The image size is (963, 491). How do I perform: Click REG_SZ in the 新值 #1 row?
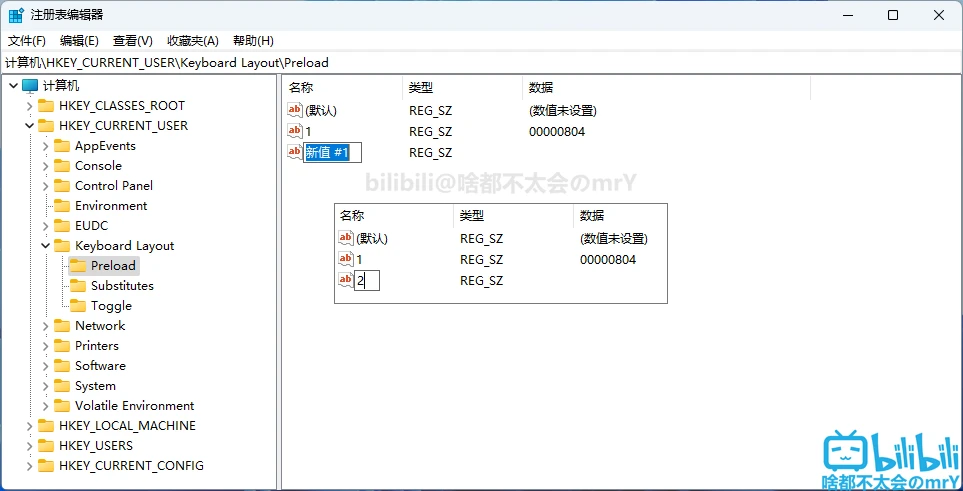coord(431,152)
